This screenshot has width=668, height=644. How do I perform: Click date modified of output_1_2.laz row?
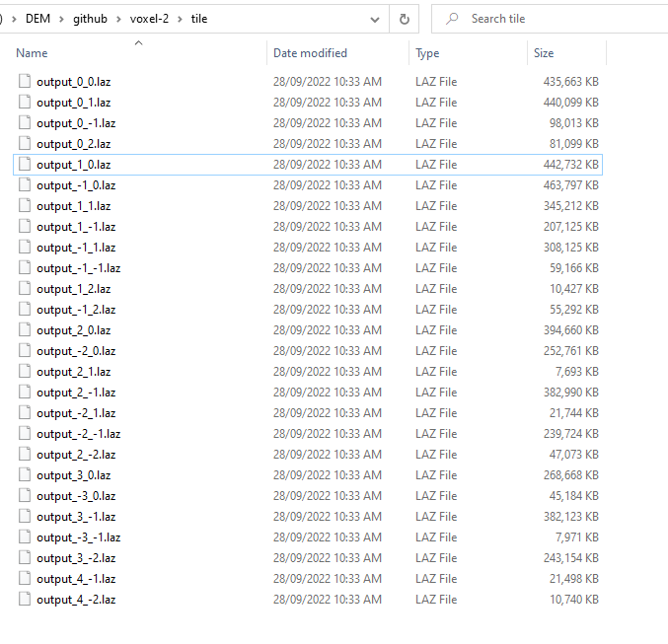pos(328,289)
